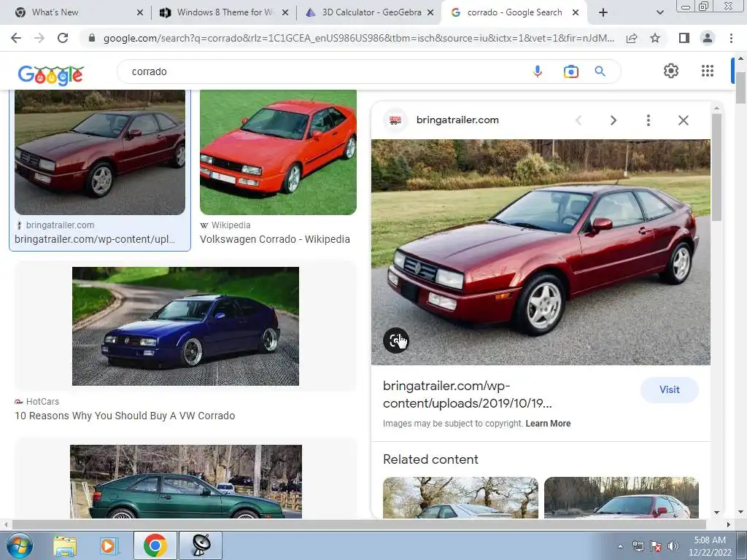The height and width of the screenshot is (560, 747).
Task: Close the GeoGebra tab
Action: tap(430, 12)
